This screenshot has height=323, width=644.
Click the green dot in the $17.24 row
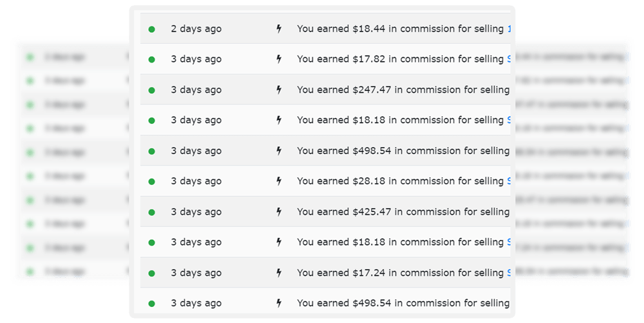pyautogui.click(x=151, y=273)
